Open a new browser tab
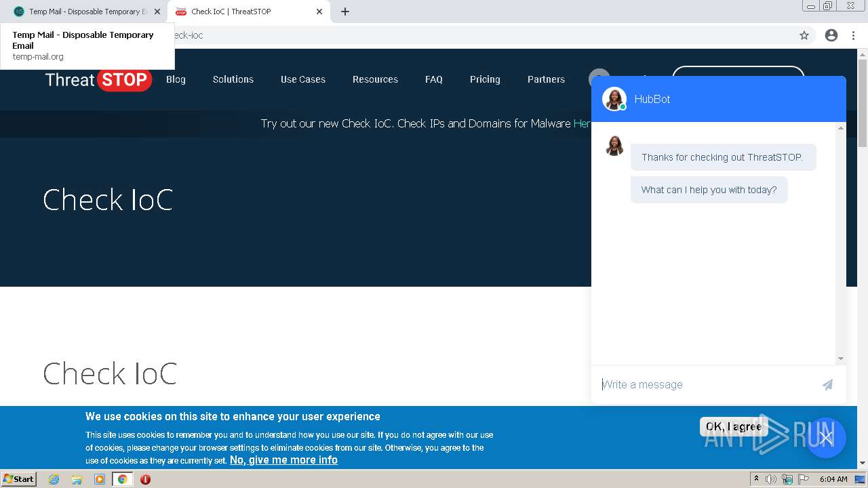The image size is (868, 488). click(345, 12)
